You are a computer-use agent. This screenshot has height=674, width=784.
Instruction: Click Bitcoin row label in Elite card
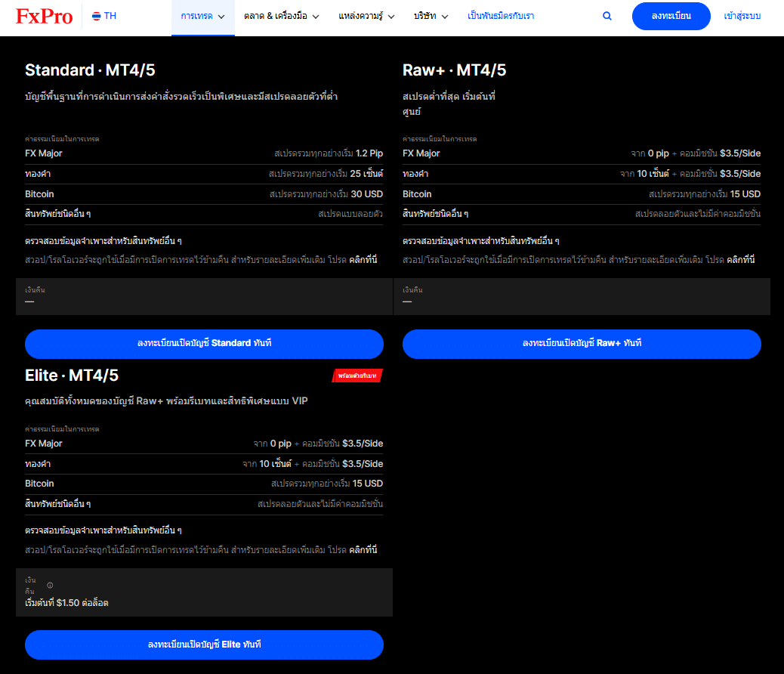[39, 484]
